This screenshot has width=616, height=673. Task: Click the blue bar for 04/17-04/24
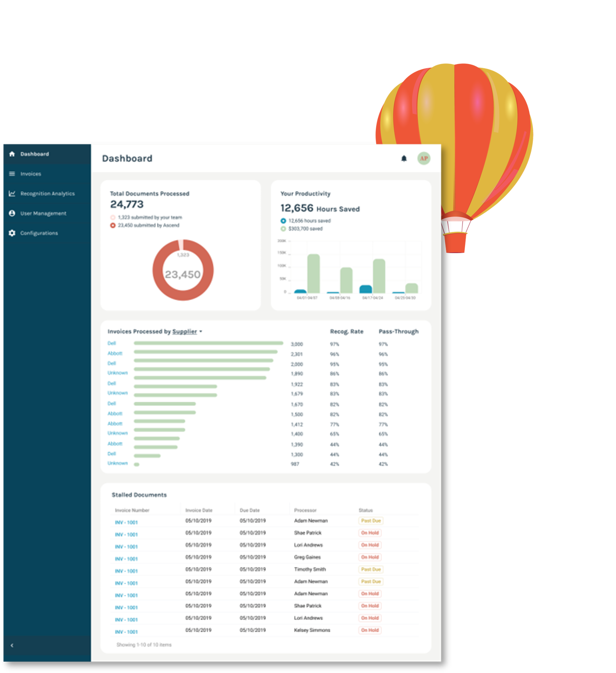tap(366, 289)
